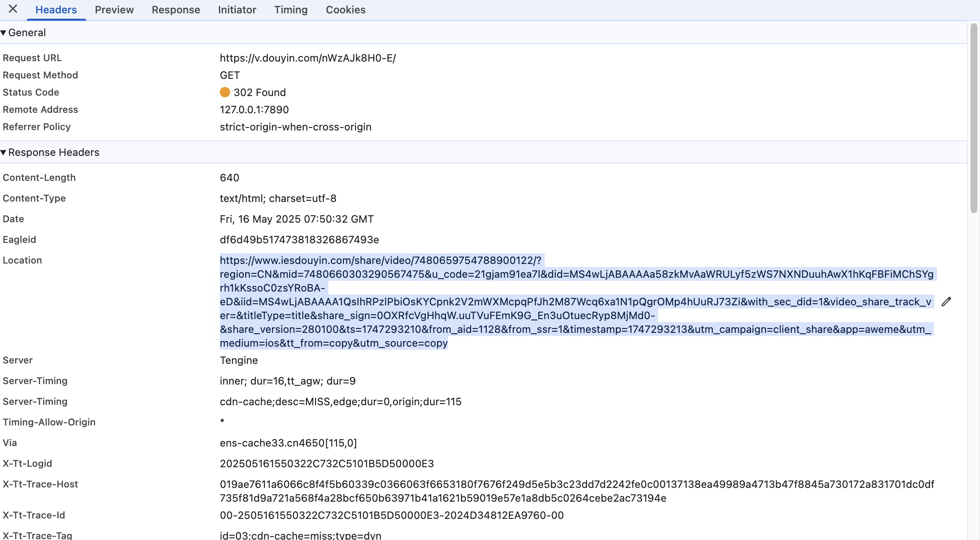This screenshot has width=980, height=540.
Task: Click the pencil edit icon beside Location
Action: (946, 301)
